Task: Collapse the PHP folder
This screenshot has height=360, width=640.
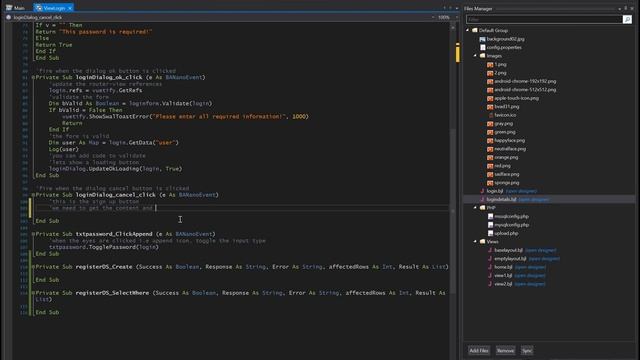Action: pyautogui.click(x=476, y=208)
